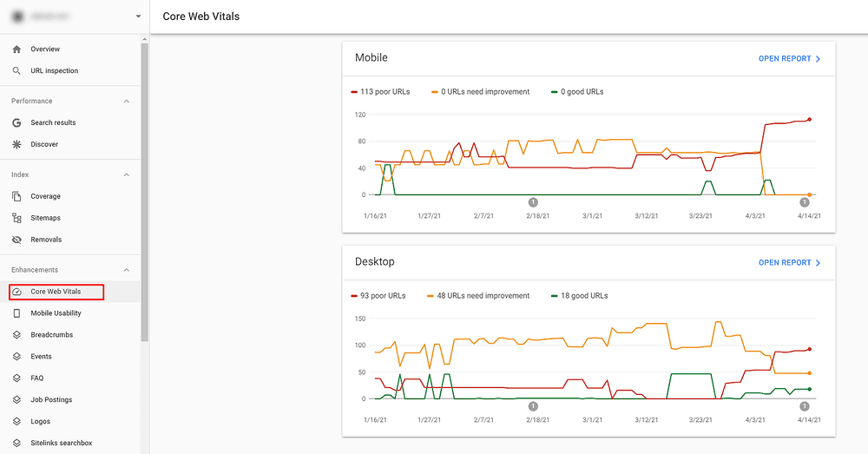The height and width of the screenshot is (454, 868).
Task: Click the Sitemaps tree icon
Action: tap(16, 218)
